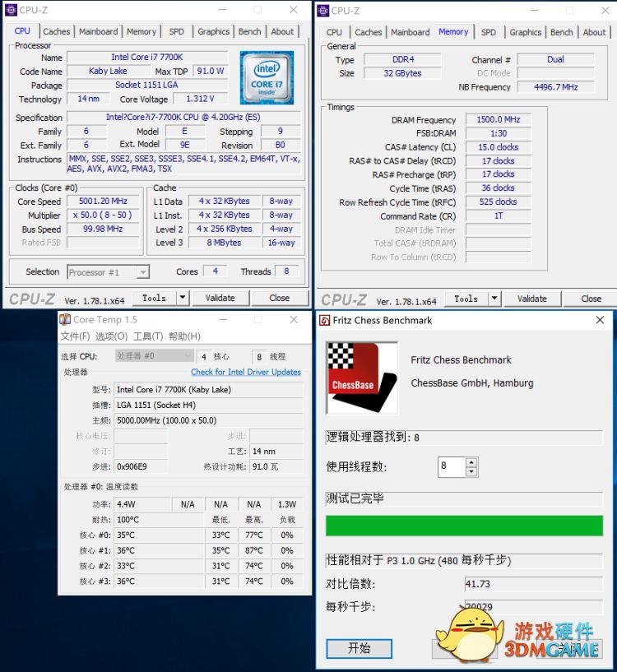
Task: Minimize the right CPU-Z Memory window
Action: (534, 11)
